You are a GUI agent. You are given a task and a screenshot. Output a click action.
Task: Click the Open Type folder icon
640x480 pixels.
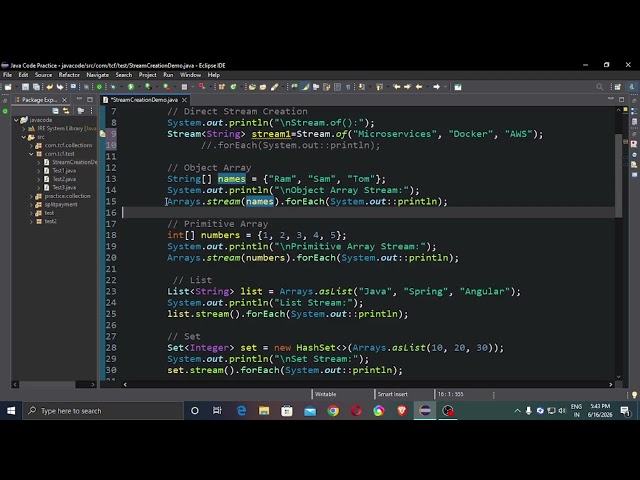tap(252, 87)
